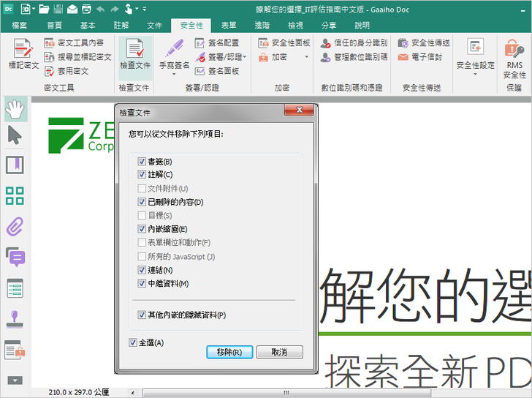
Task: Click the 標記密文 redaction icon
Action: pos(23,48)
